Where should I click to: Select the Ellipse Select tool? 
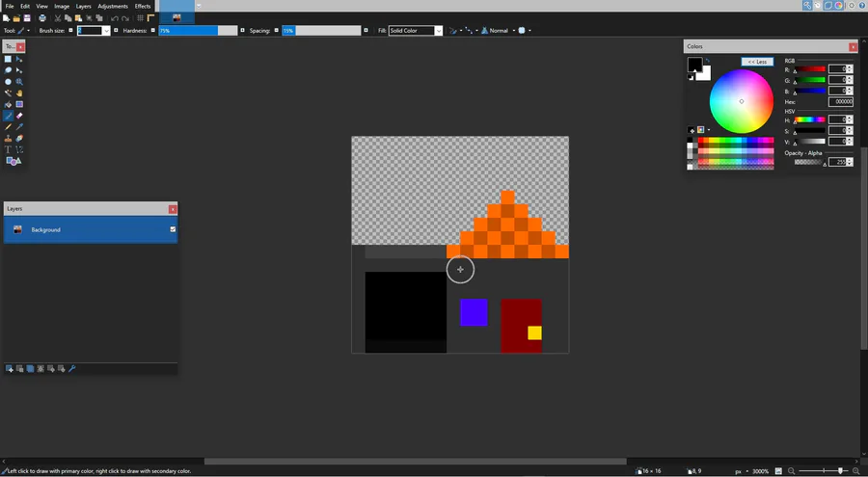[x=8, y=81]
